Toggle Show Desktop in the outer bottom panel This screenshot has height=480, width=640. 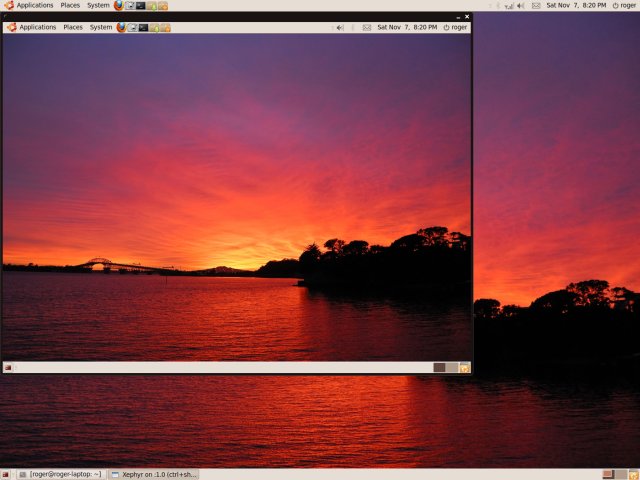pyautogui.click(x=6, y=474)
